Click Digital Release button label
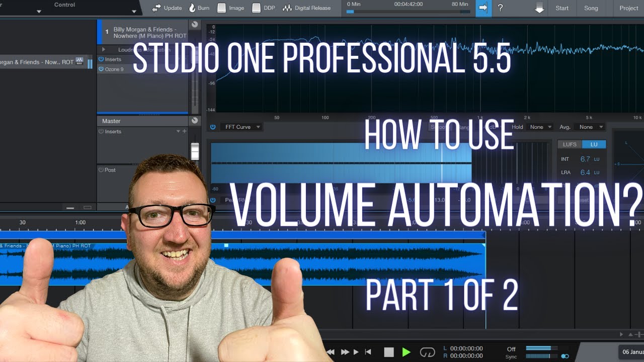The width and height of the screenshot is (644, 362). coord(312,8)
